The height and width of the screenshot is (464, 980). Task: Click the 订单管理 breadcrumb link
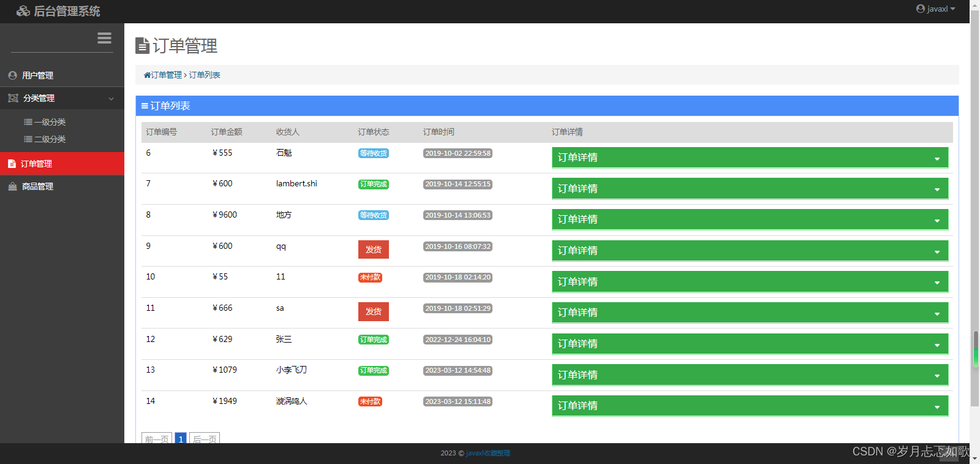[x=166, y=75]
